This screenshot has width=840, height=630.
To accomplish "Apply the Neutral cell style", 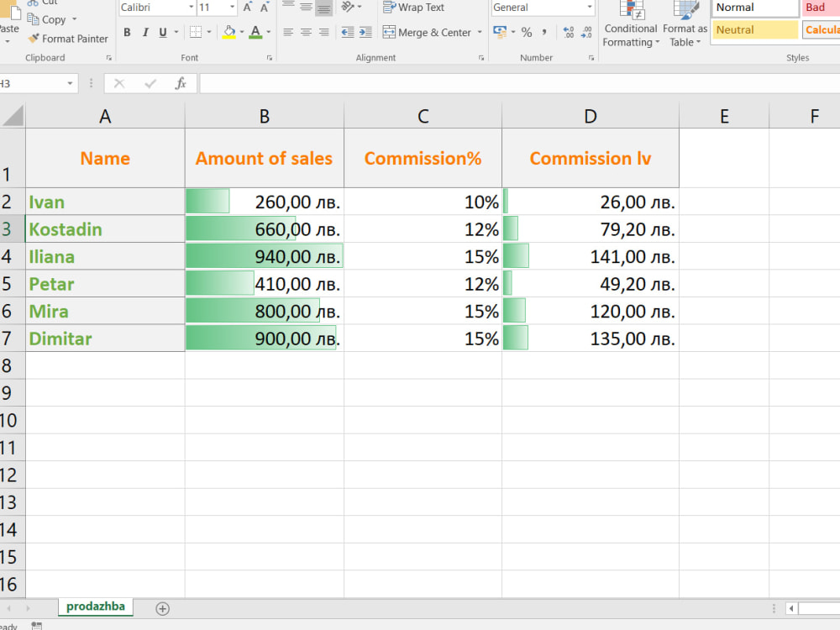I will (x=753, y=29).
